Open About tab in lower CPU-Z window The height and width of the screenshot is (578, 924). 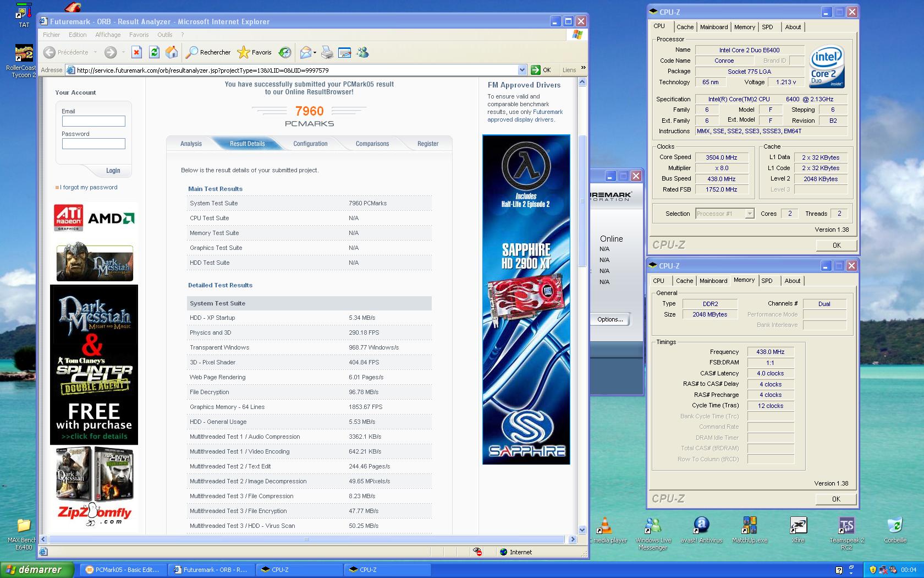coord(792,281)
